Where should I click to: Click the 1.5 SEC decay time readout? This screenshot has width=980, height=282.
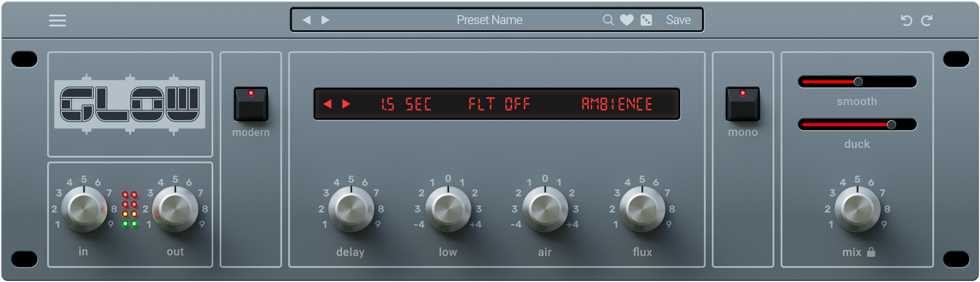pos(406,104)
